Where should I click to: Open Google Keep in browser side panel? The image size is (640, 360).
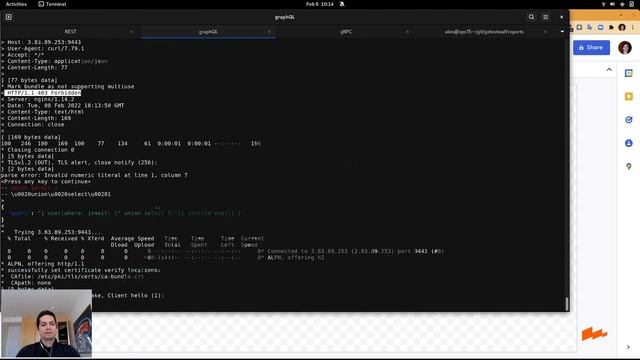point(629,96)
